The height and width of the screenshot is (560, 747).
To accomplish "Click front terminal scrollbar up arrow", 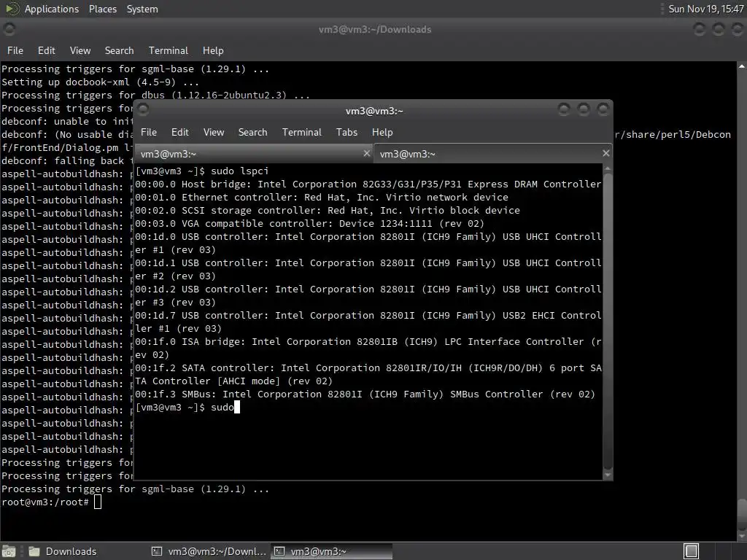I will click(x=608, y=169).
